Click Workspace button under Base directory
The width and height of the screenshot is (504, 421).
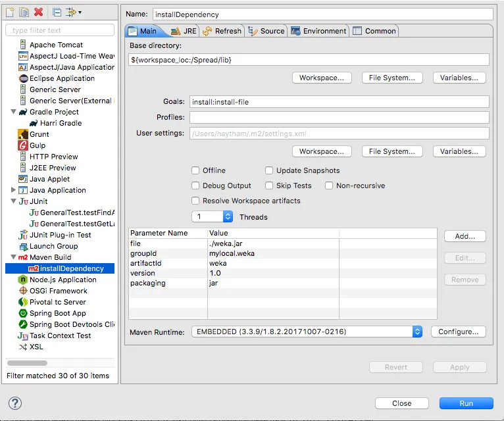[322, 78]
